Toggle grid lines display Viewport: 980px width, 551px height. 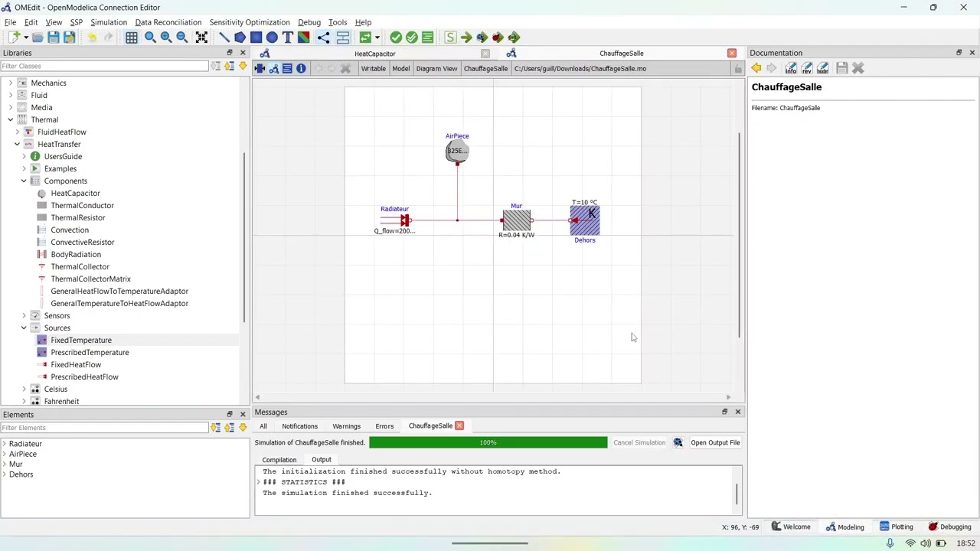coord(132,37)
